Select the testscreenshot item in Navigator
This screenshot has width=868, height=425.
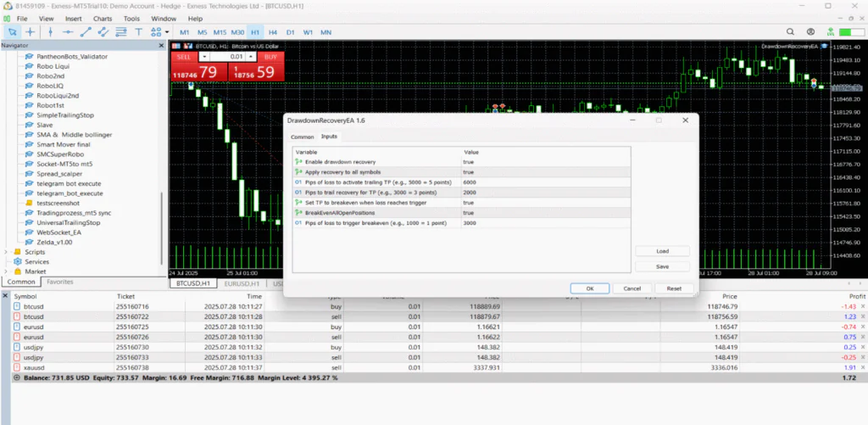pyautogui.click(x=58, y=203)
